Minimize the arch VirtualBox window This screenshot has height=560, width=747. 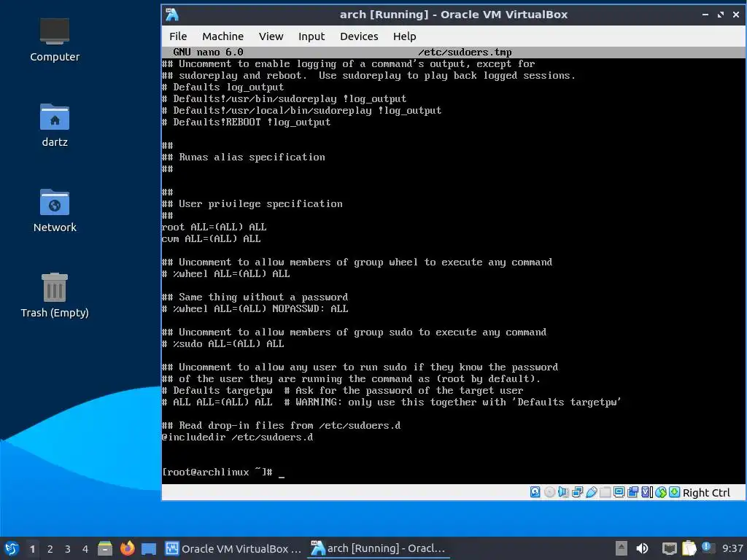705,15
